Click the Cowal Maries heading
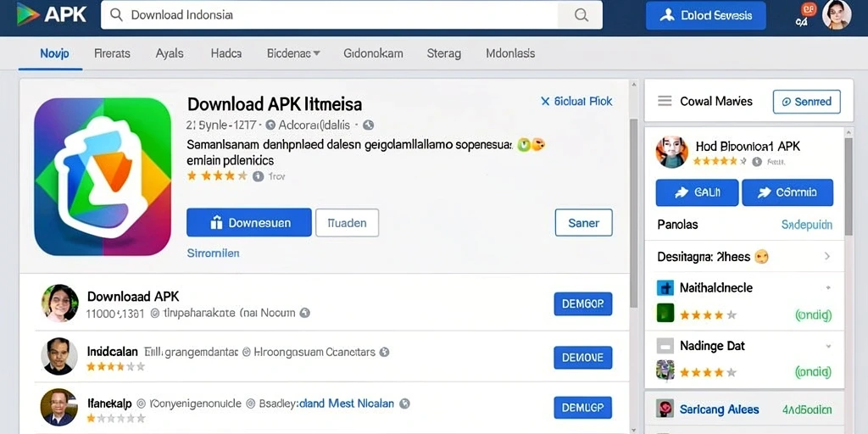This screenshot has width=868, height=434. (716, 102)
